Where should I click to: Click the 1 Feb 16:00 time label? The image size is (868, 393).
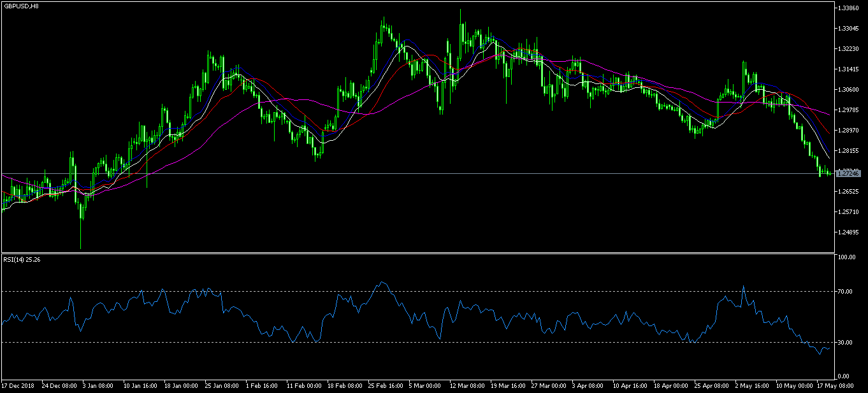pos(263,386)
